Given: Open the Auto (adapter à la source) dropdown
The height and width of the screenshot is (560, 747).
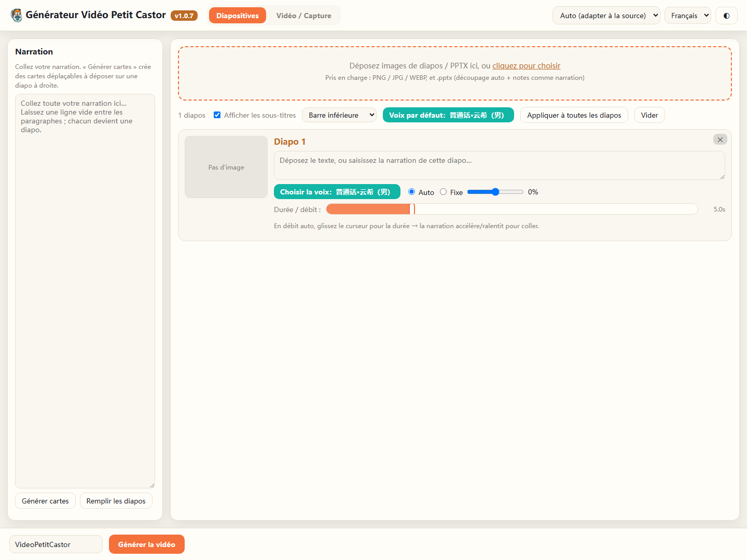Looking at the screenshot, I should 606,16.
